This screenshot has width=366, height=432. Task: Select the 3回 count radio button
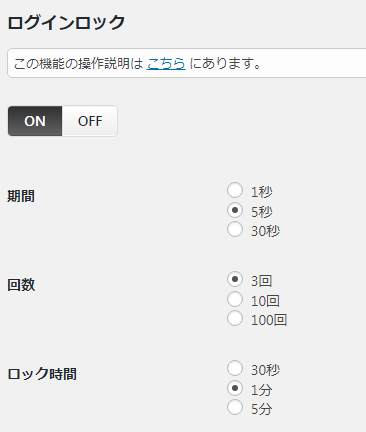pyautogui.click(x=235, y=279)
